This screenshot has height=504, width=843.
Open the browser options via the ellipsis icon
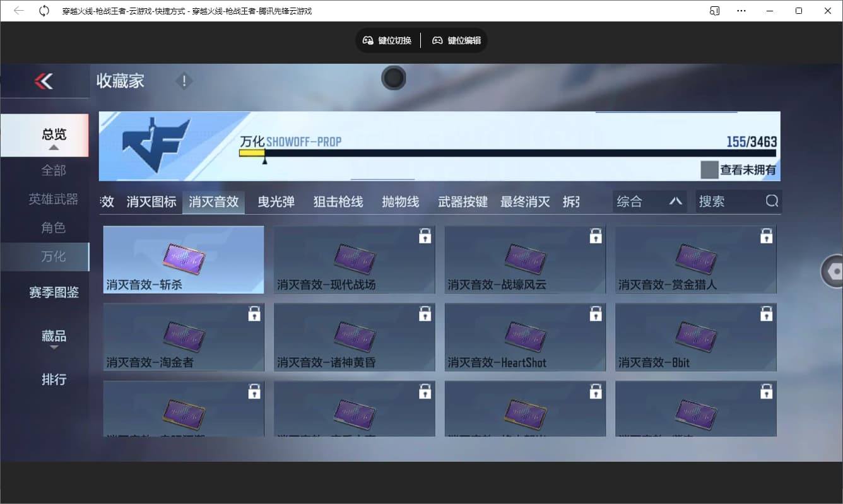741,11
